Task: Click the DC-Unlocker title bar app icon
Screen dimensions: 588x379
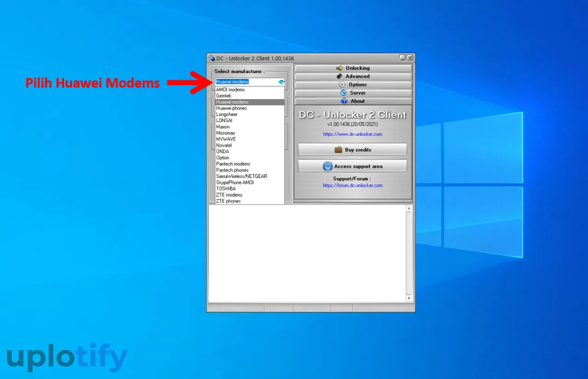Action: tap(212, 58)
